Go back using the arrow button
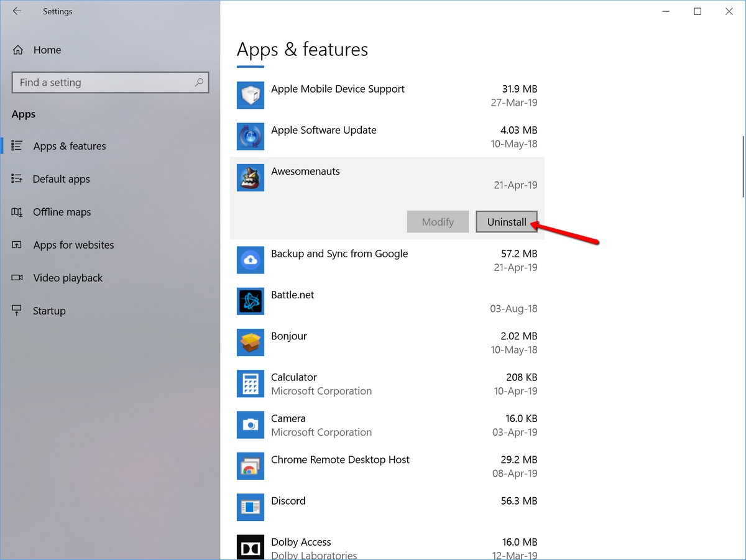The image size is (746, 560). pos(17,11)
